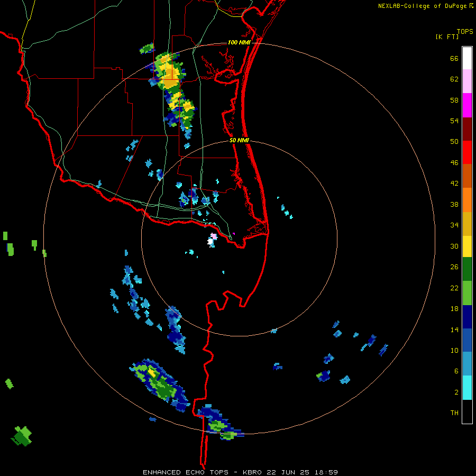Click the legend value 6

[456, 371]
